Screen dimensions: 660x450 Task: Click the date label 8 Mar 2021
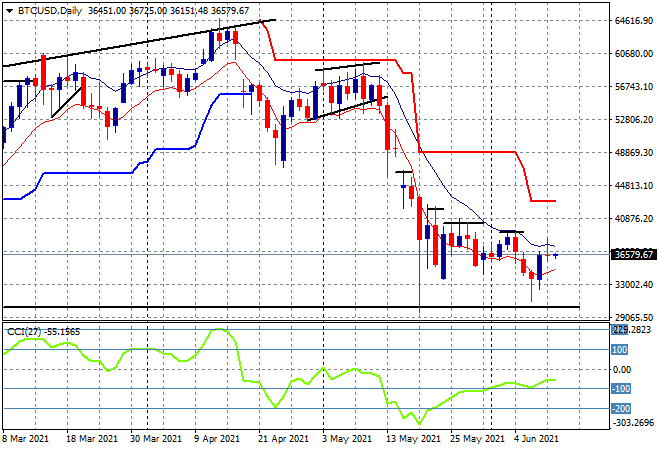click(25, 439)
